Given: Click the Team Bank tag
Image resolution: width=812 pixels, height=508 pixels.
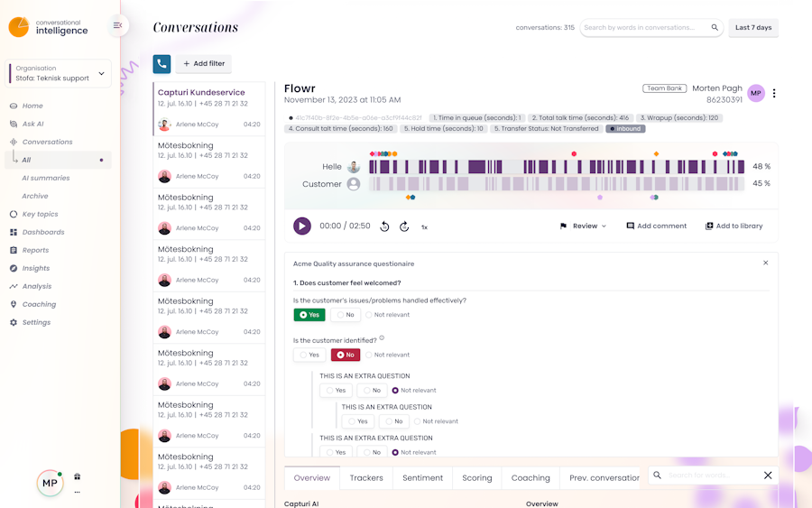Looking at the screenshot, I should point(664,88).
